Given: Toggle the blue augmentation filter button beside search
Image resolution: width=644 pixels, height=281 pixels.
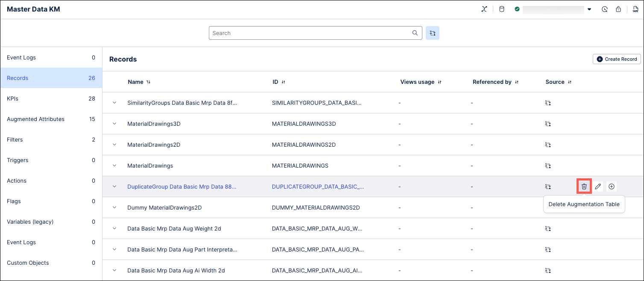Looking at the screenshot, I should click(433, 33).
